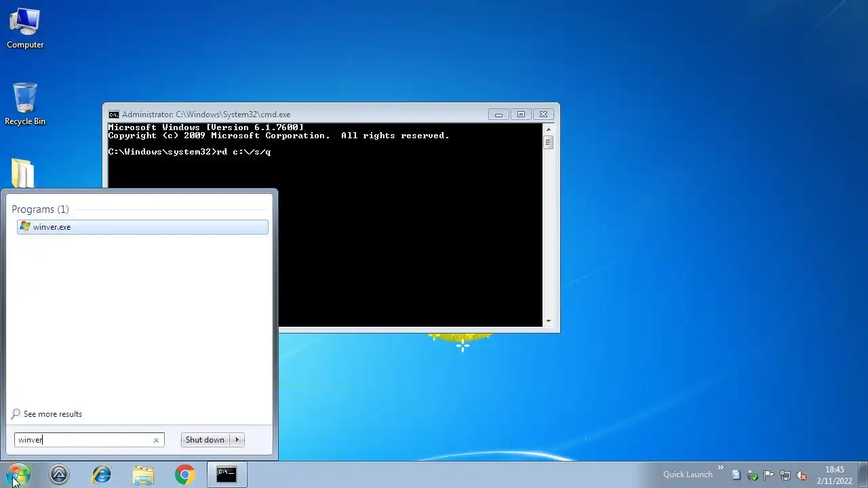Open the network tray icon
The image size is (868, 488).
(x=785, y=475)
